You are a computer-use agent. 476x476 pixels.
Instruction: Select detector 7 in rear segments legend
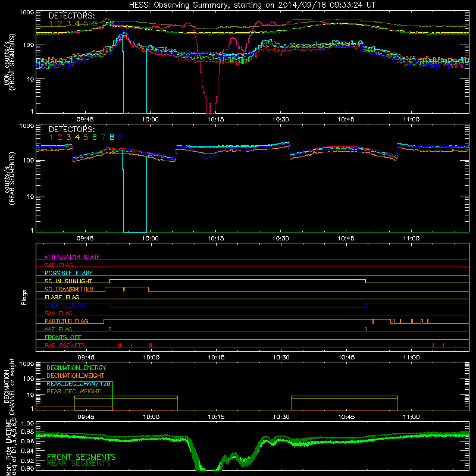coord(103,137)
